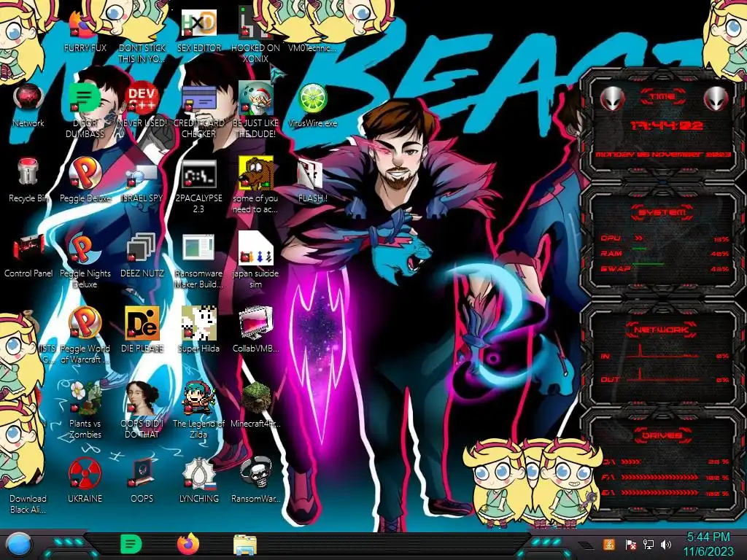747x560 pixels.
Task: Click the orange Java tray icon
Action: [x=608, y=544]
